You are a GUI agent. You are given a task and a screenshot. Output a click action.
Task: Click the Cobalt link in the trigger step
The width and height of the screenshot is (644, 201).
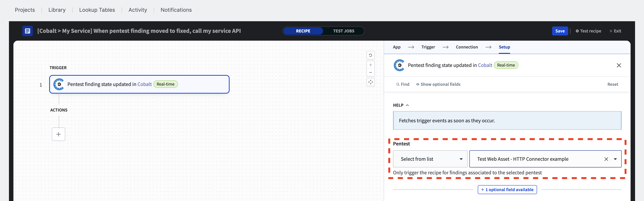(x=144, y=84)
